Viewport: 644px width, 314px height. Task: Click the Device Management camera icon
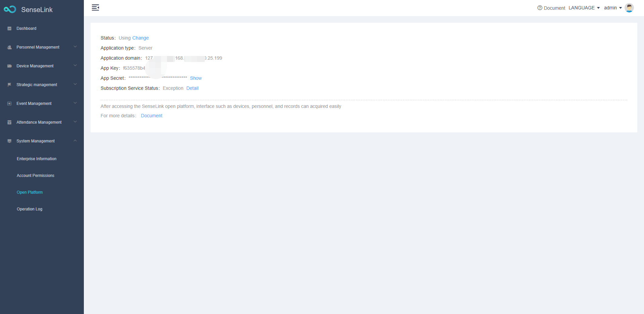pyautogui.click(x=9, y=66)
